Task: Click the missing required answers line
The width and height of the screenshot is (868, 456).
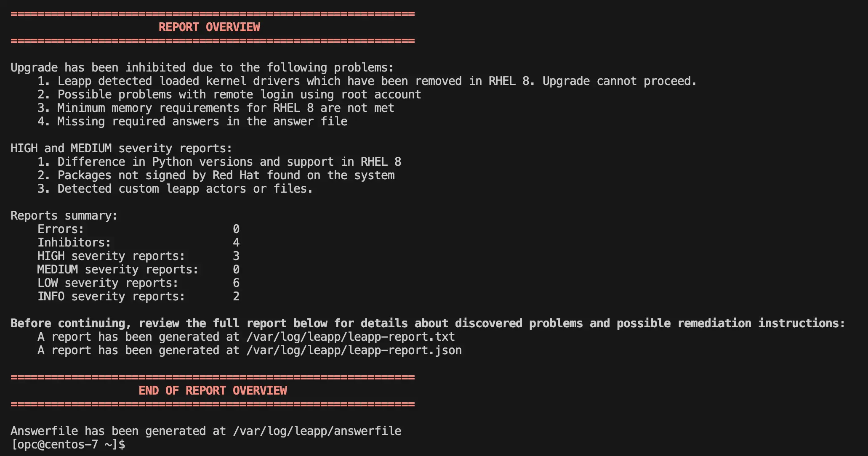Action: (192, 122)
